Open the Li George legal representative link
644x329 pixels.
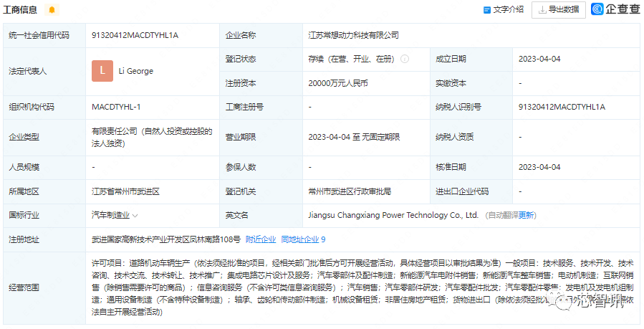pos(135,71)
